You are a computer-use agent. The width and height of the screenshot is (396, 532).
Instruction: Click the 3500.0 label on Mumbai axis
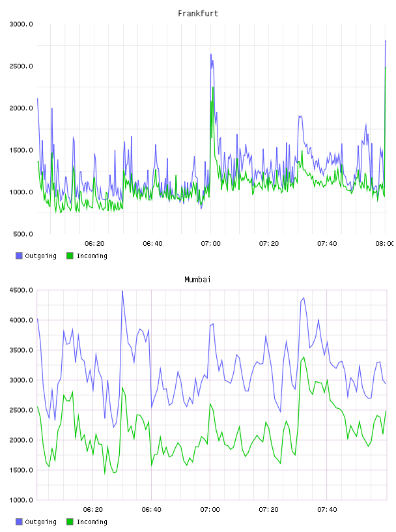21,350
